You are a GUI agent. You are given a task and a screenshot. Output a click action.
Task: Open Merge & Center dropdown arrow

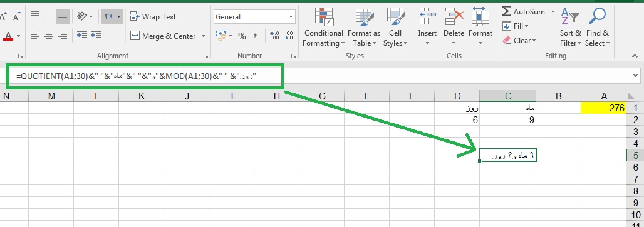point(203,36)
